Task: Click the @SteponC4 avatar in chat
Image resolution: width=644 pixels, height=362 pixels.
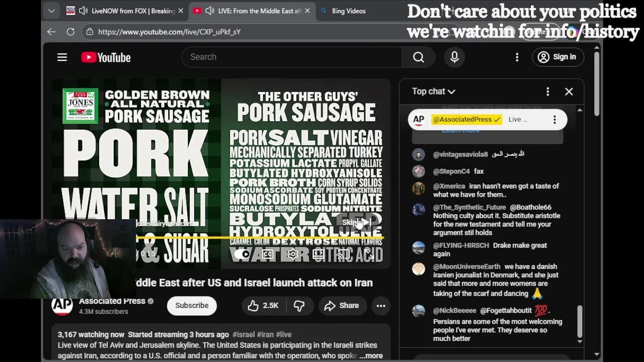Action: [x=419, y=171]
